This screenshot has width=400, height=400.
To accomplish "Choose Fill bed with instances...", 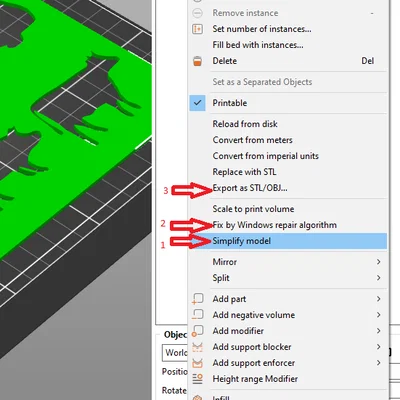I will [x=258, y=45].
